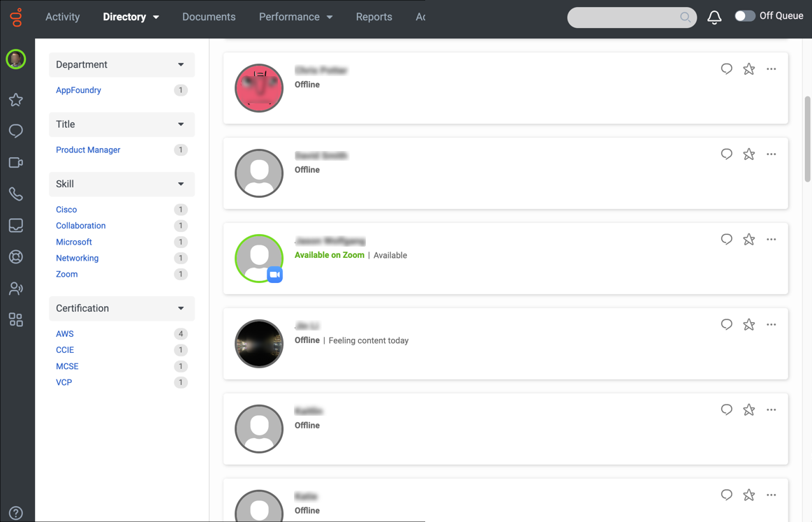Open the Agent Assistance lifebuoy icon
The height and width of the screenshot is (522, 812).
pos(15,256)
